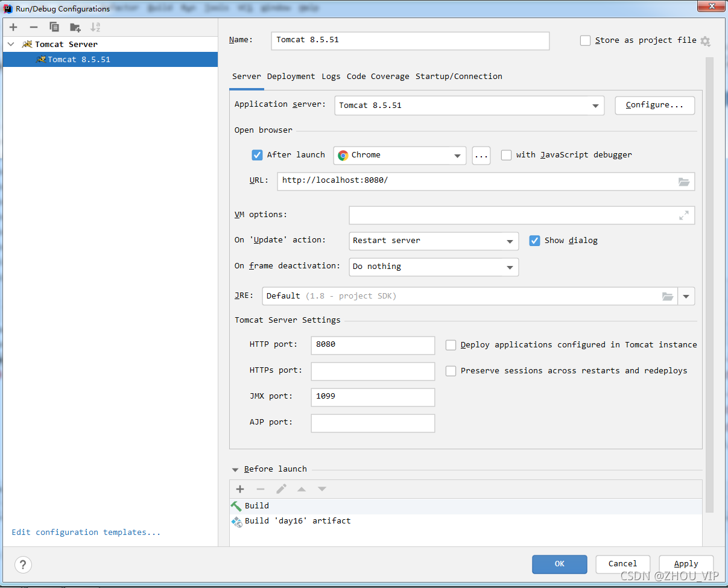Uncheck the After launch checkbox
The width and height of the screenshot is (728, 588).
(x=257, y=155)
